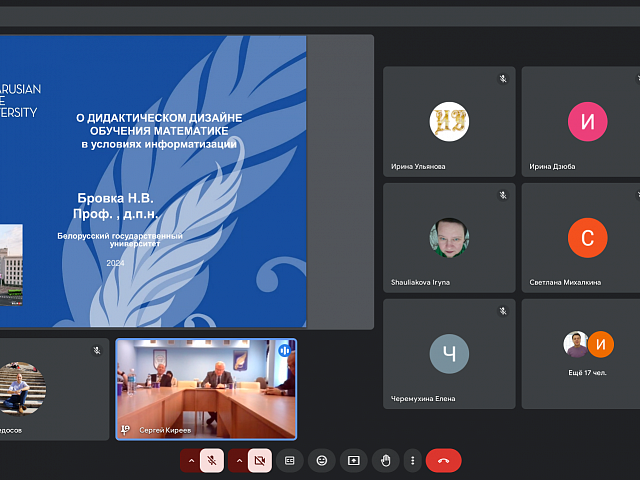Select Shauliakova Iryna's participant tile

pos(449,237)
